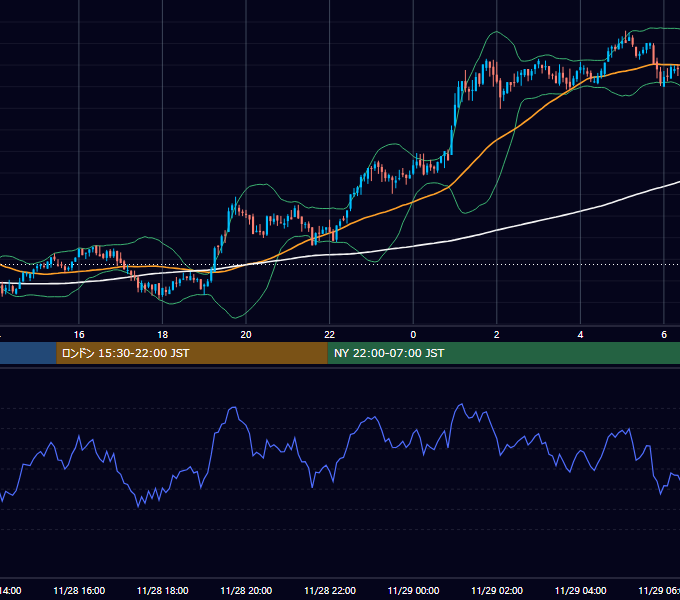Click the NY 22:00-07:00 JST session bar
Viewport: 680px width, 600px height.
click(503, 353)
